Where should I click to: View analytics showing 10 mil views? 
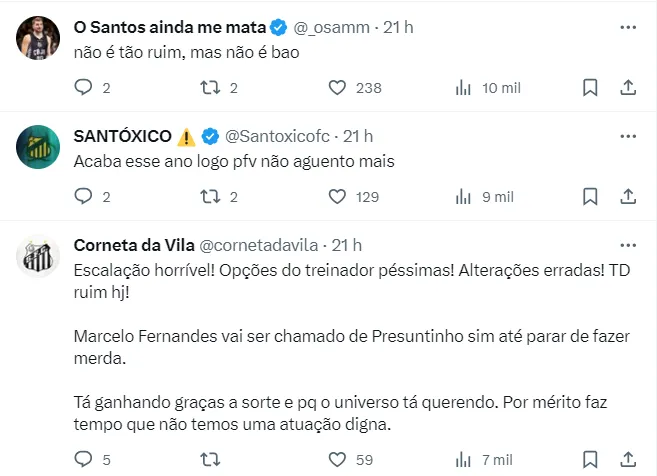click(464, 88)
